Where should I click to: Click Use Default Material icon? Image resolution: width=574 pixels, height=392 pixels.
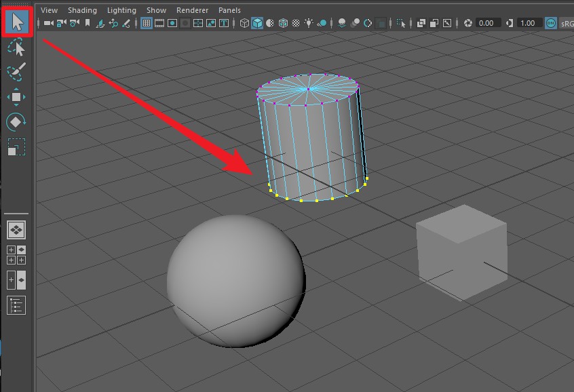pos(270,24)
